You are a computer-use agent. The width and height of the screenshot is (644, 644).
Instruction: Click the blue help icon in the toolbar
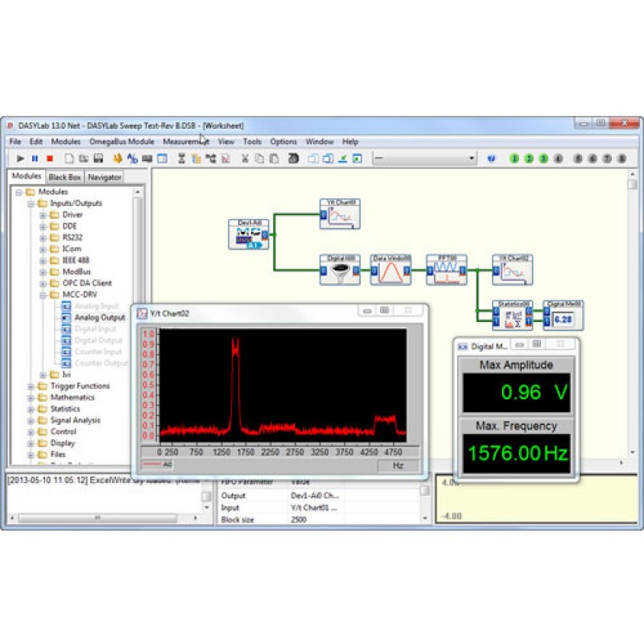(x=491, y=159)
